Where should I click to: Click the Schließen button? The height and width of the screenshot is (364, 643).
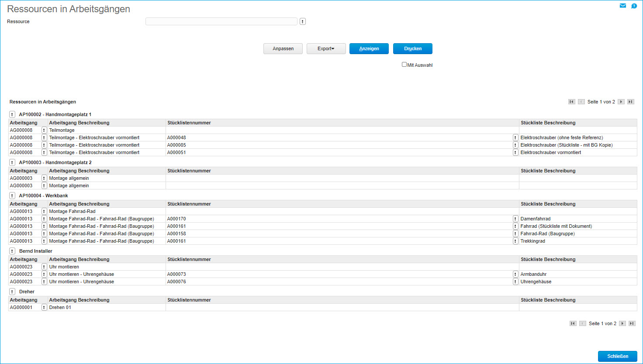[x=617, y=356]
